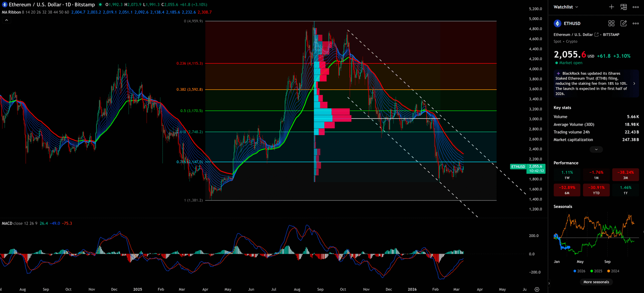The height and width of the screenshot is (293, 644).
Task: Open the external link icon after U.S. Dollar
Action: (x=597, y=35)
